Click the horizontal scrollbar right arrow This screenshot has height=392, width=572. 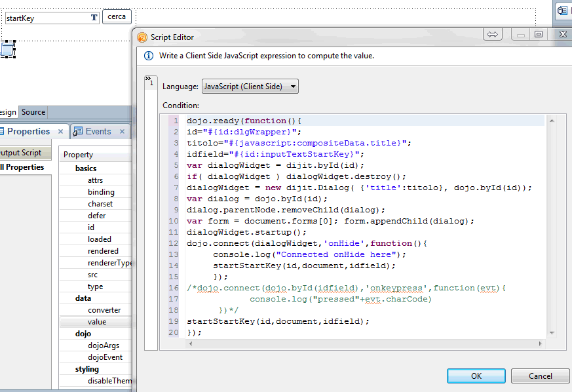tap(541, 344)
